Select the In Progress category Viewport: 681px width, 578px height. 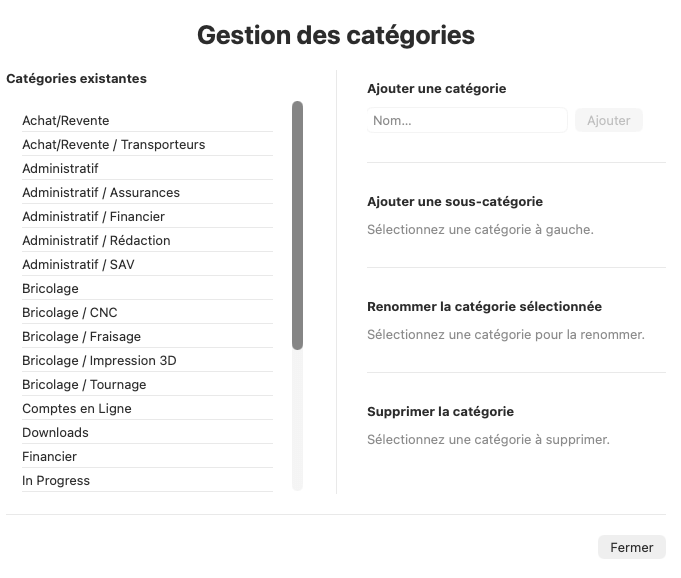tap(56, 481)
